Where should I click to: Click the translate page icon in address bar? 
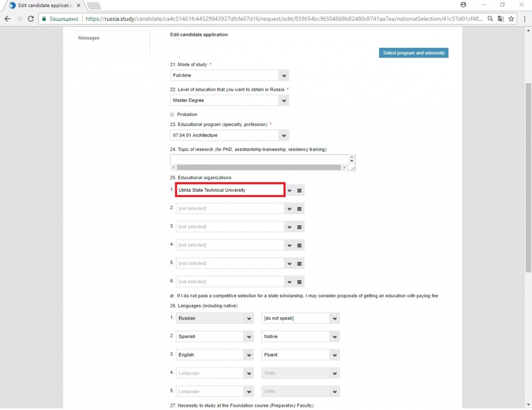pyautogui.click(x=501, y=19)
